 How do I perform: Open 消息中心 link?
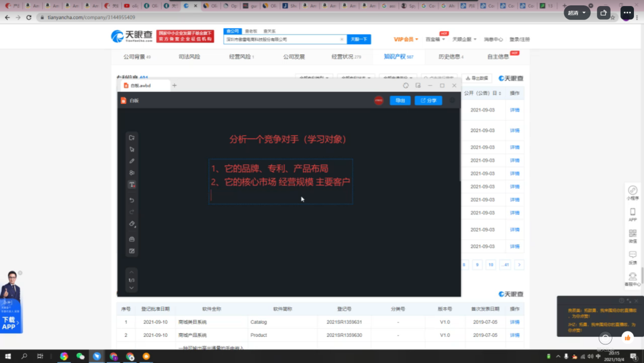tap(493, 39)
